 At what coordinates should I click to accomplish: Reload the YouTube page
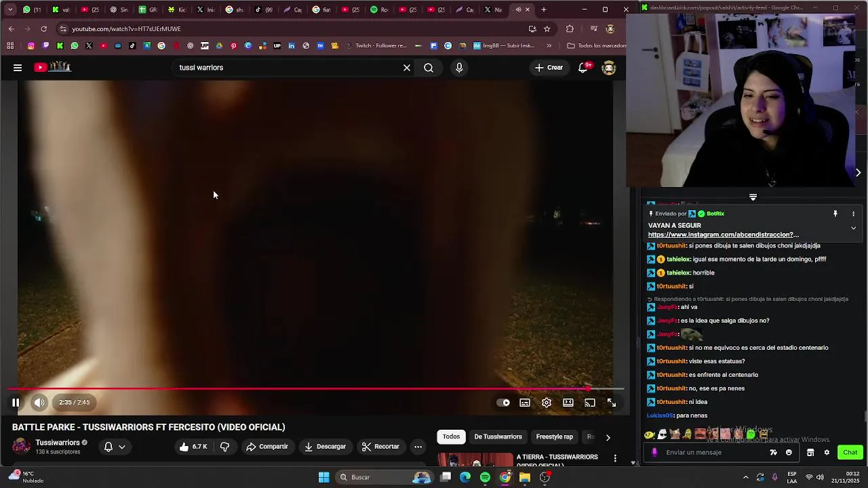[43, 28]
